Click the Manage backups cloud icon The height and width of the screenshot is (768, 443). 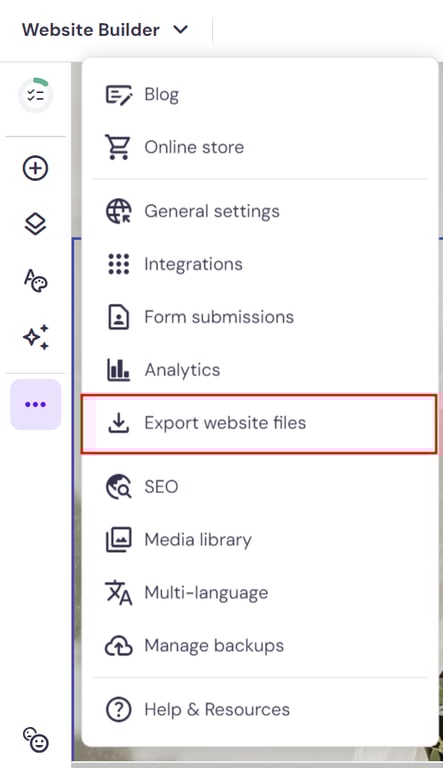119,646
